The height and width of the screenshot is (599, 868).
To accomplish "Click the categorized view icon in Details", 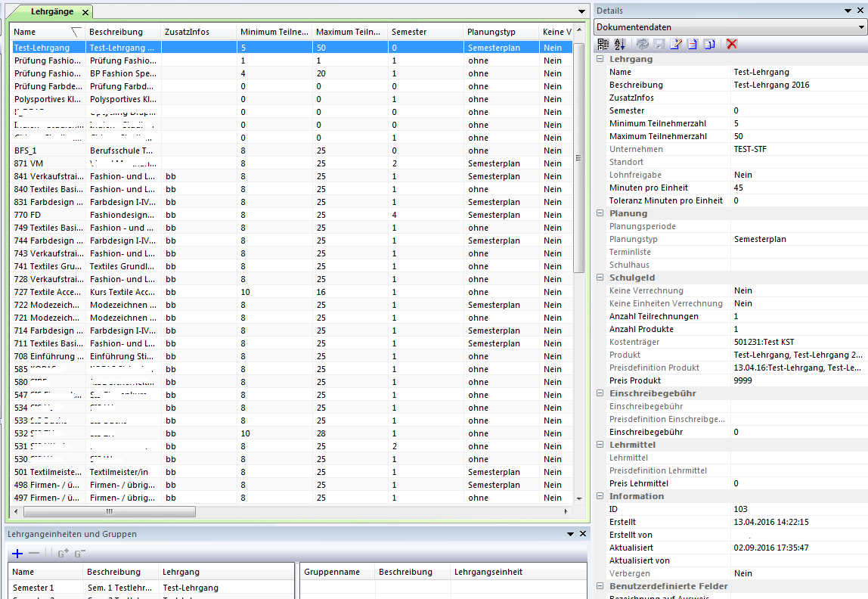I will (x=603, y=44).
